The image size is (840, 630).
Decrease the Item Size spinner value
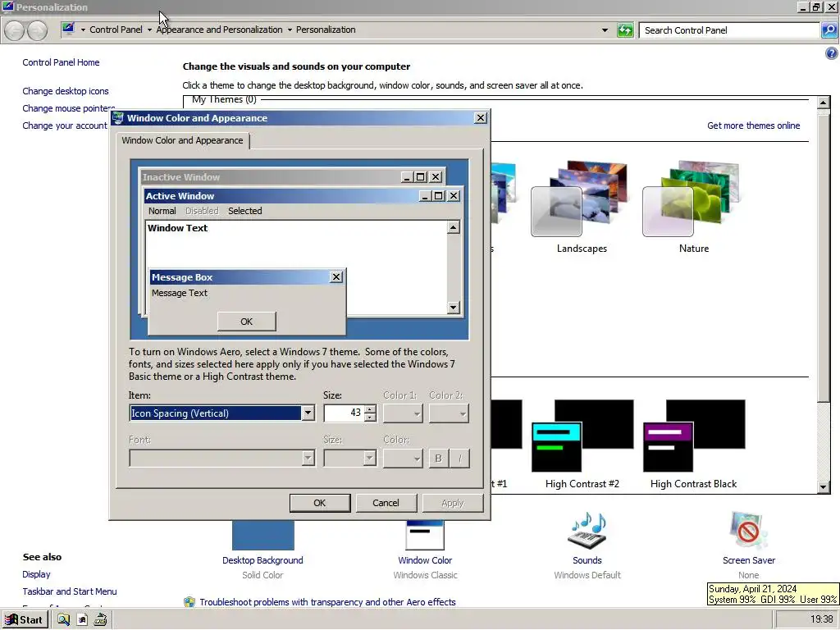click(x=370, y=418)
